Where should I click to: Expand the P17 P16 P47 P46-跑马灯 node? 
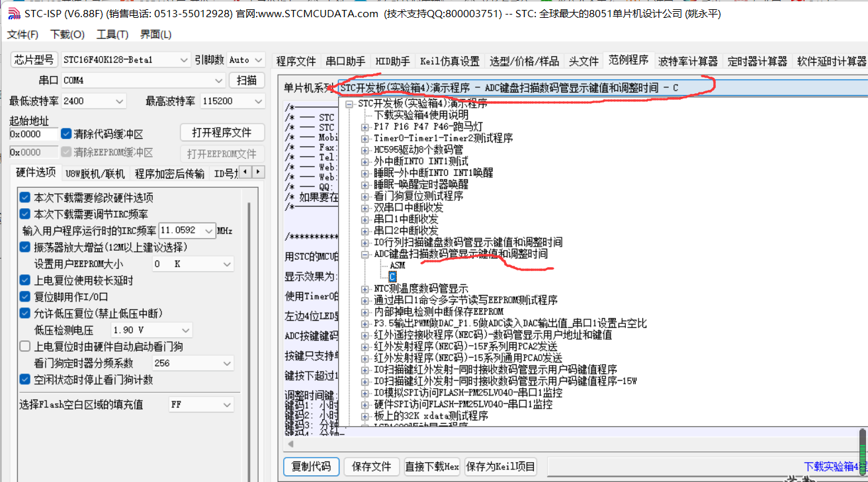pos(365,127)
